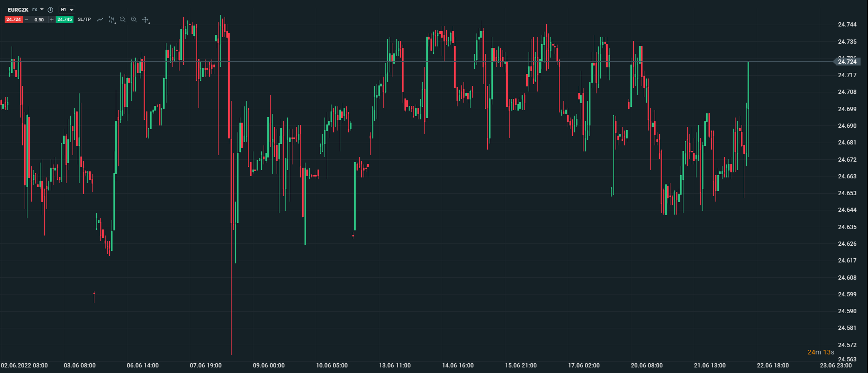Open the candlestick chart type selector
This screenshot has width=868, height=373.
click(112, 20)
